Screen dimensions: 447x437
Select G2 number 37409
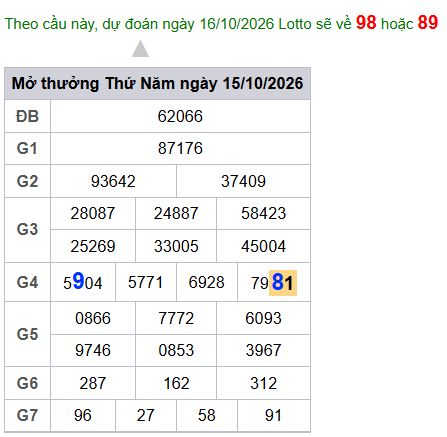click(243, 181)
